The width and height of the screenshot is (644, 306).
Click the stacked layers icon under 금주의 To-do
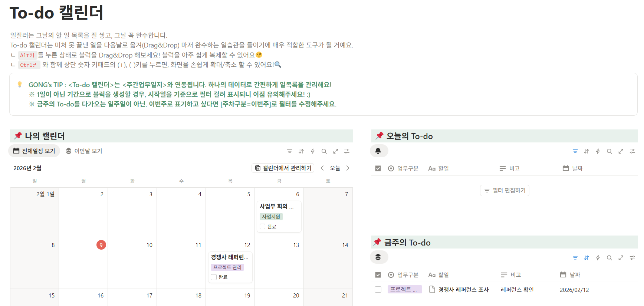[x=379, y=257]
